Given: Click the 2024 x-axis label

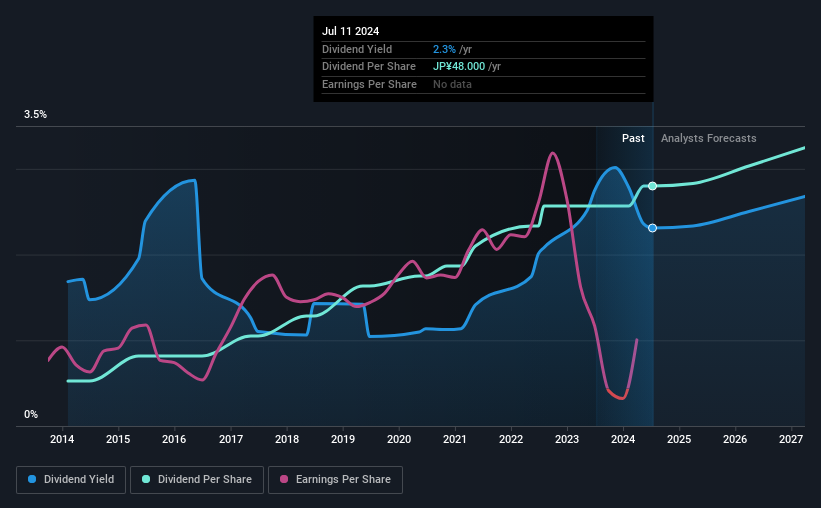Looking at the screenshot, I should click(x=623, y=439).
